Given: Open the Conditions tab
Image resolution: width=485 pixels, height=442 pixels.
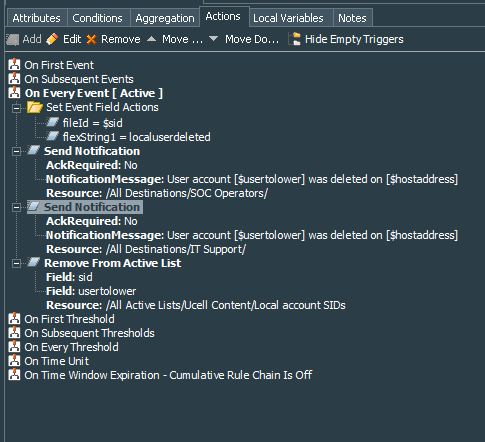Looking at the screenshot, I should pyautogui.click(x=98, y=18).
